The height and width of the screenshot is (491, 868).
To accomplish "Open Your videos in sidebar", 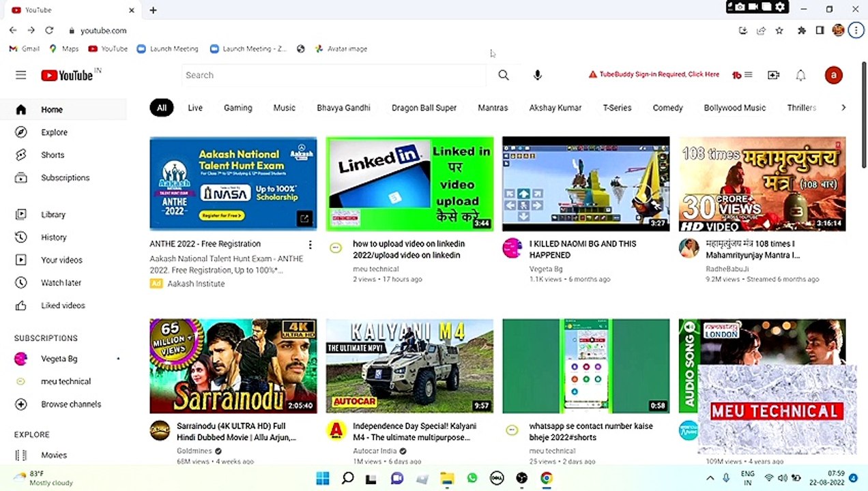I will click(63, 260).
